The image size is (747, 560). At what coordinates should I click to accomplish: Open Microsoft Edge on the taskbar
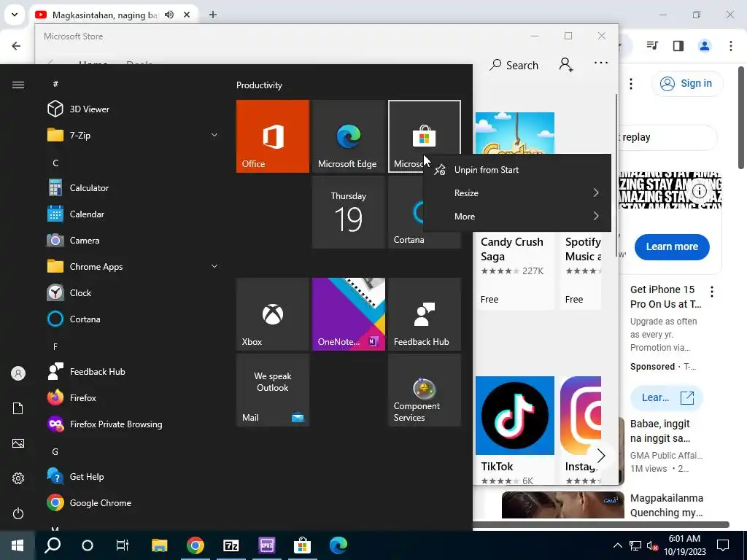[x=338, y=545]
